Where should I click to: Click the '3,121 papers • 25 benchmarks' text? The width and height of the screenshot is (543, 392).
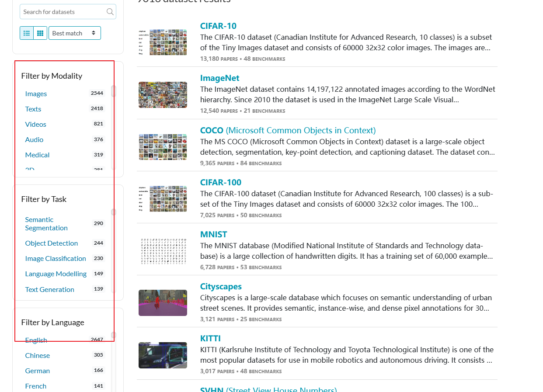pos(241,319)
